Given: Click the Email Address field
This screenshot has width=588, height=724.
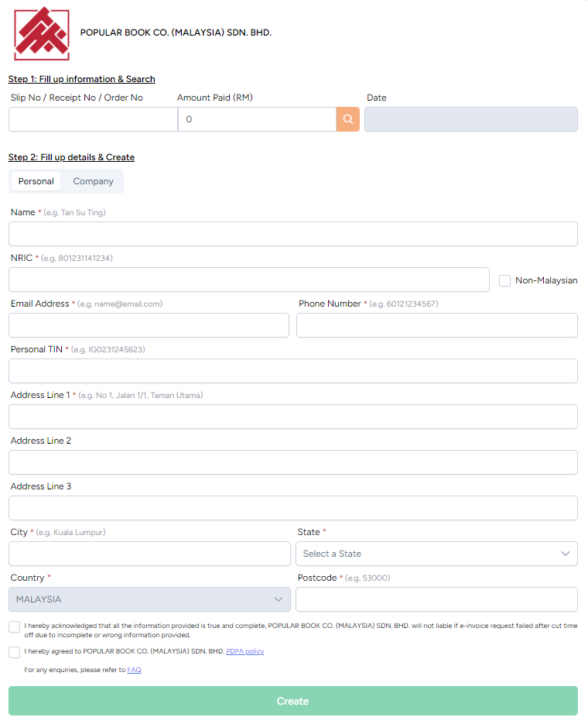Looking at the screenshot, I should pos(149,325).
